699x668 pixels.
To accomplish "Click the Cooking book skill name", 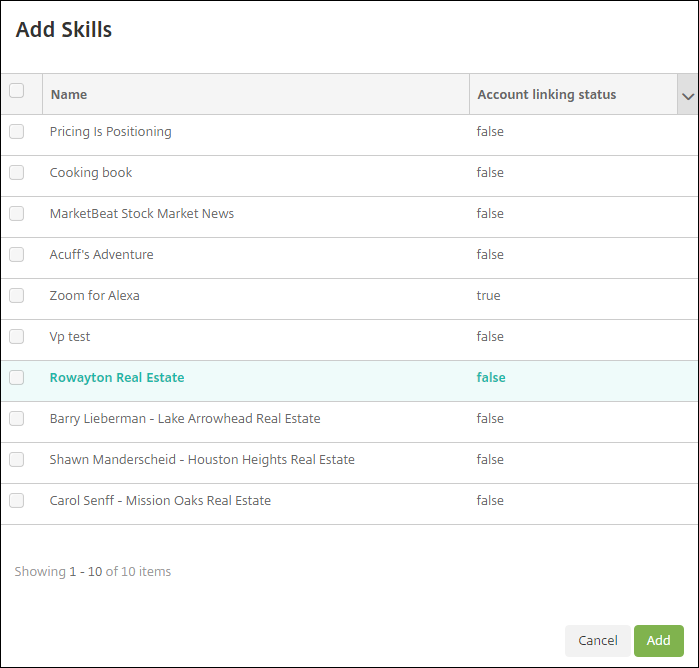I will 91,173.
